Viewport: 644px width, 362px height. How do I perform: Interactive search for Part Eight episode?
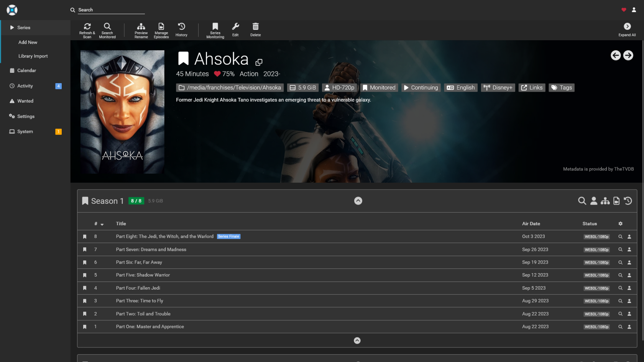[629, 237]
